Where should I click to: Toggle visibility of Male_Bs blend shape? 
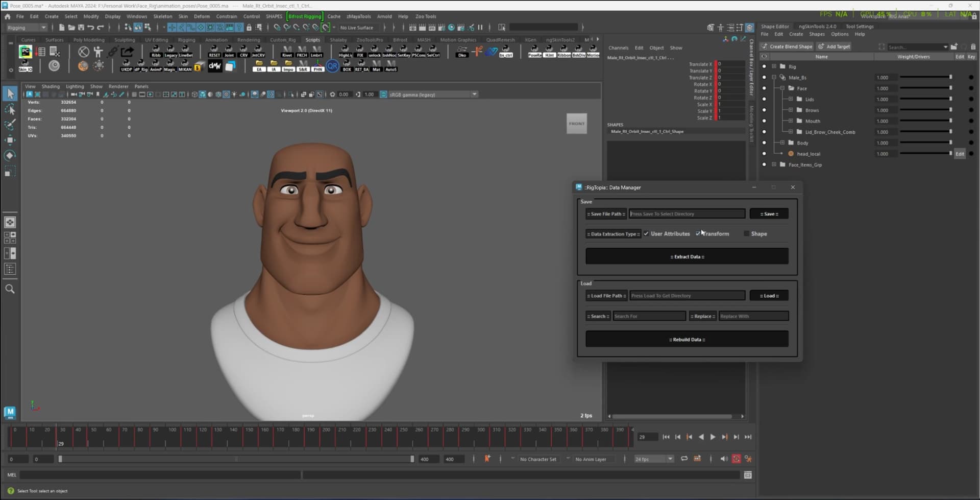point(764,78)
